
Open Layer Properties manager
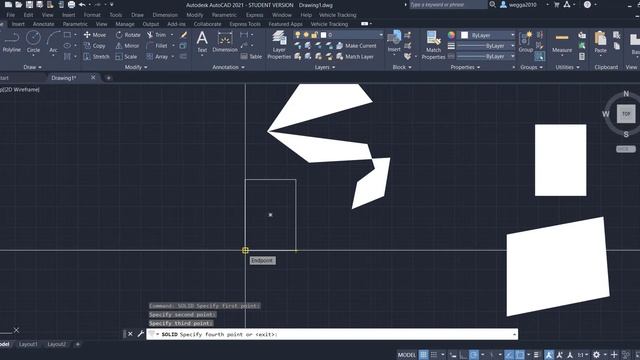tap(279, 45)
